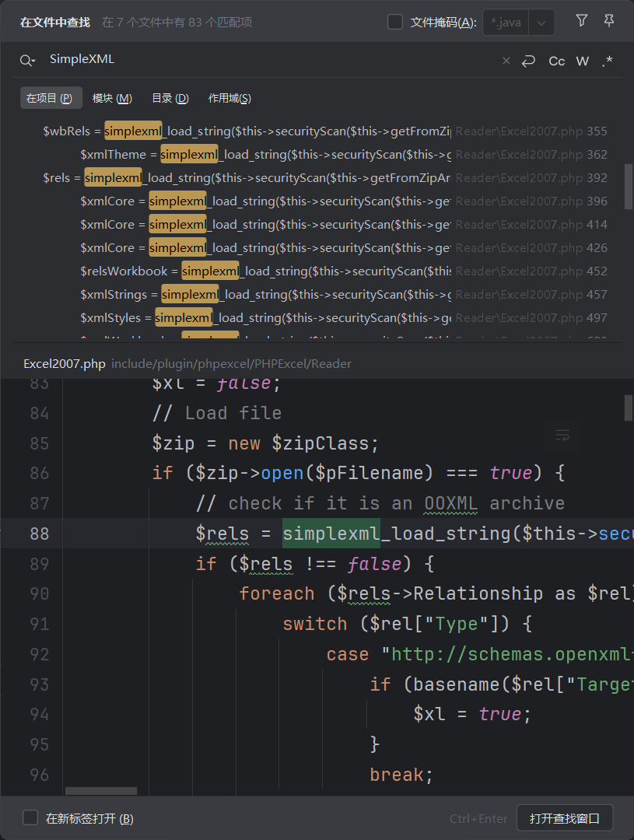Select $rels result on line 392
The width and height of the screenshot is (634, 840).
coord(317,178)
